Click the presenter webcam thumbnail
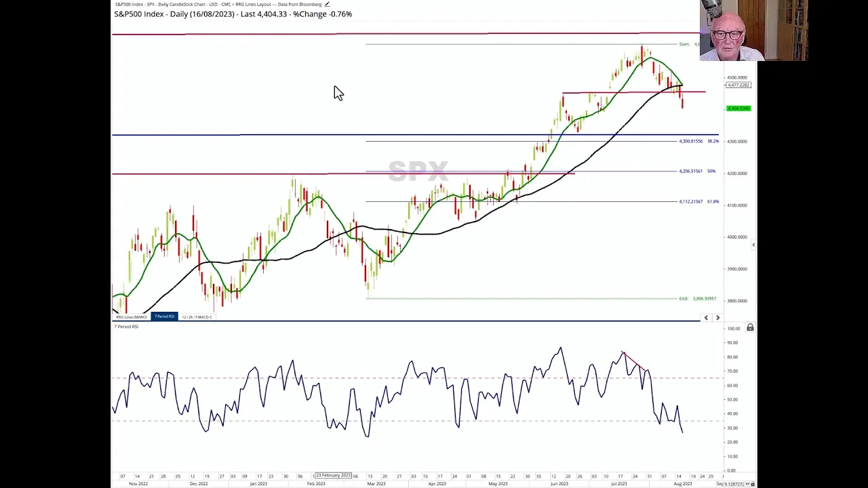This screenshot has height=488, width=868. [754, 30]
